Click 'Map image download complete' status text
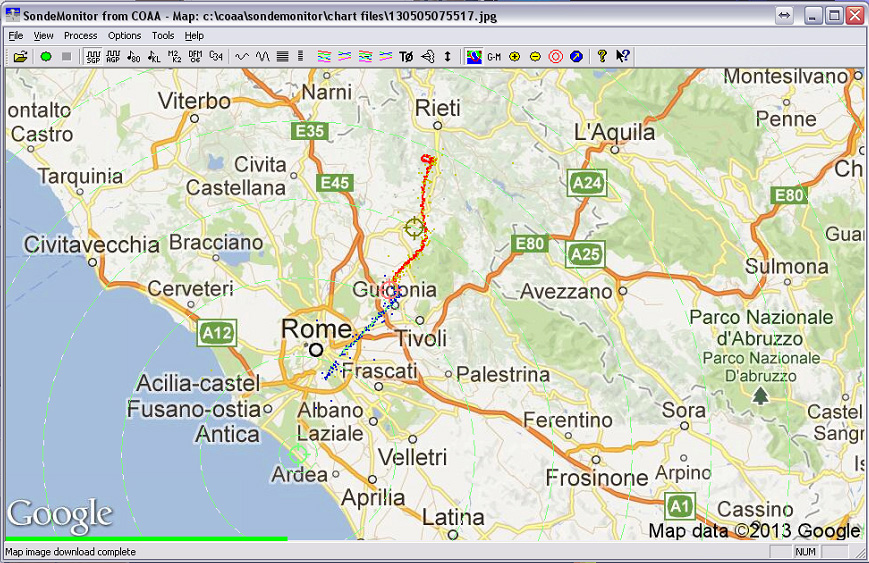This screenshot has height=563, width=869. (x=70, y=552)
